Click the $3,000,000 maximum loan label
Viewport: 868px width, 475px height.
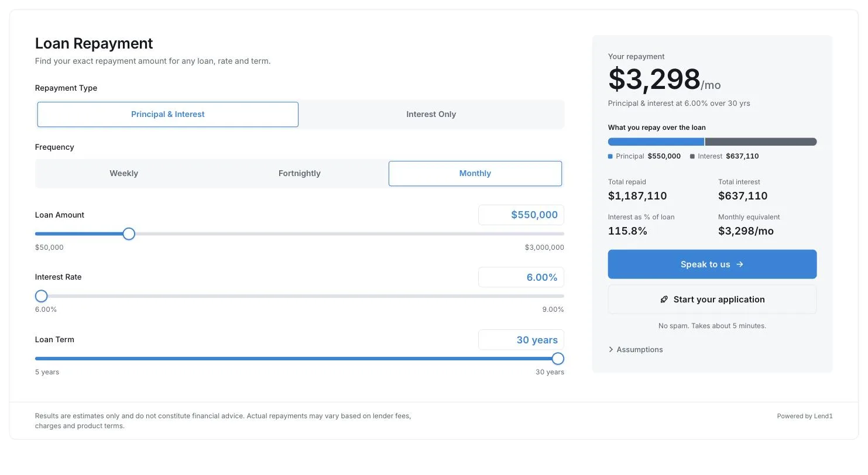coord(544,247)
